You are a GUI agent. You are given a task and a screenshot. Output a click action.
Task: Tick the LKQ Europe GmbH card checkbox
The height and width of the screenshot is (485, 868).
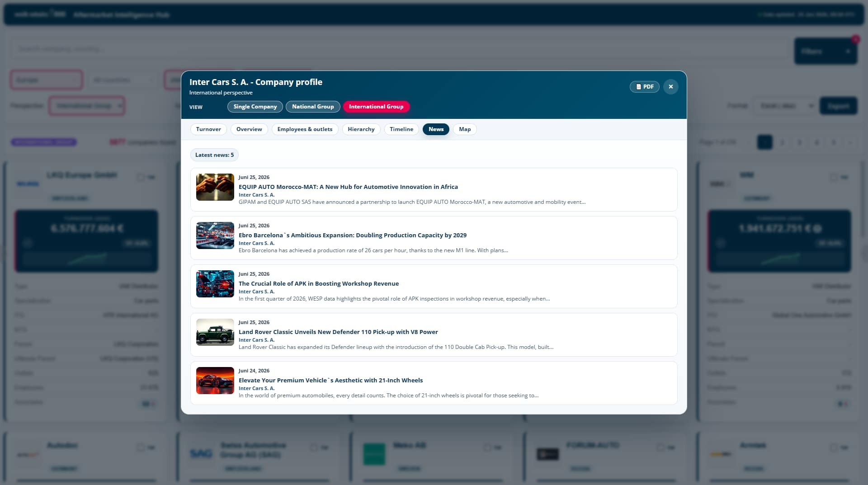click(141, 177)
